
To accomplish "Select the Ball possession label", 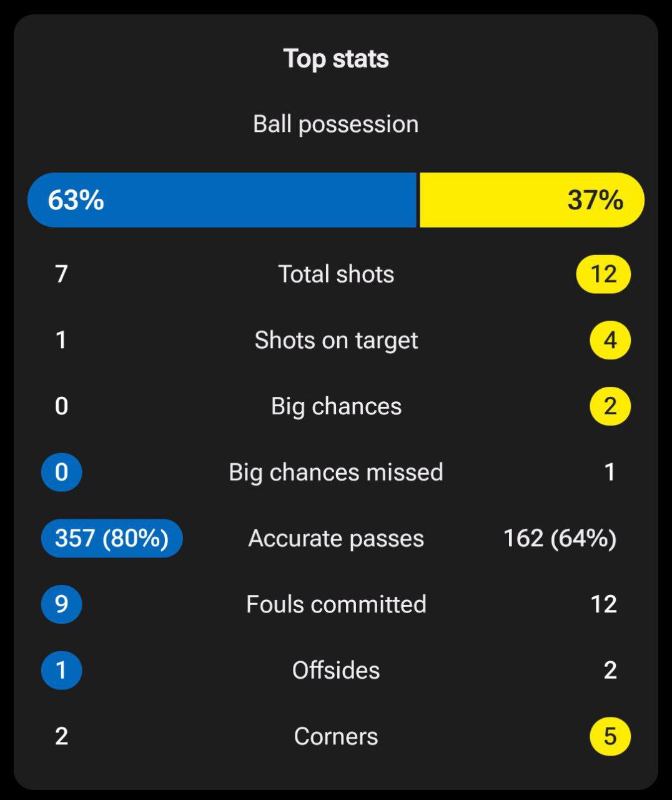I will (x=336, y=124).
